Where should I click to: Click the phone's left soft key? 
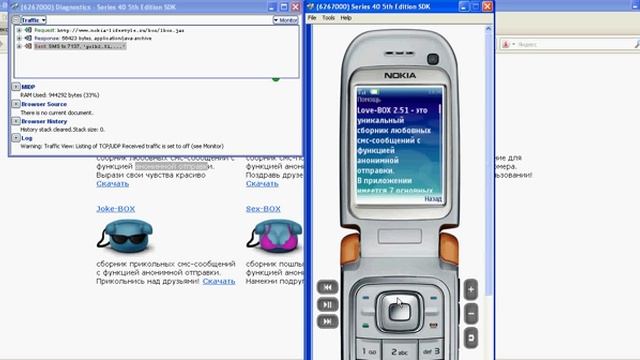click(365, 298)
